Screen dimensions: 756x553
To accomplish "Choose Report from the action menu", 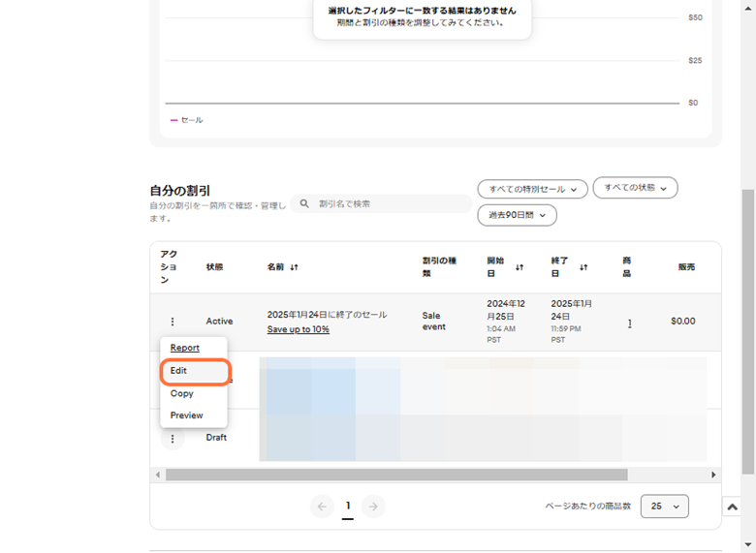I will (184, 348).
